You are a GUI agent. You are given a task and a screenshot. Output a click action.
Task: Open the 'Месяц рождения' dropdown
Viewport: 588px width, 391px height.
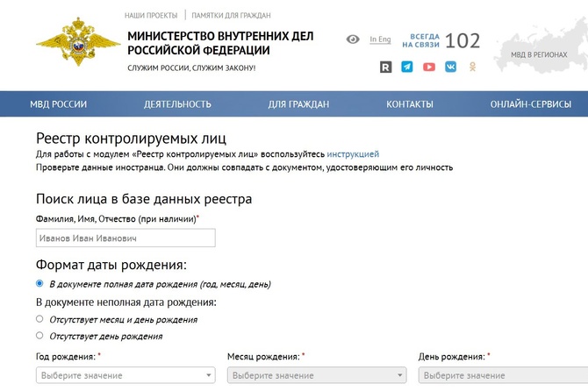point(316,375)
